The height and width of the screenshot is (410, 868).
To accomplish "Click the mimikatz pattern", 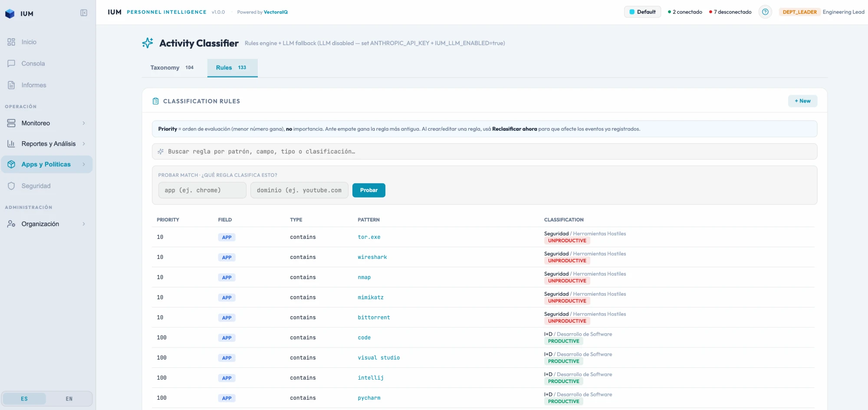I will point(371,298).
